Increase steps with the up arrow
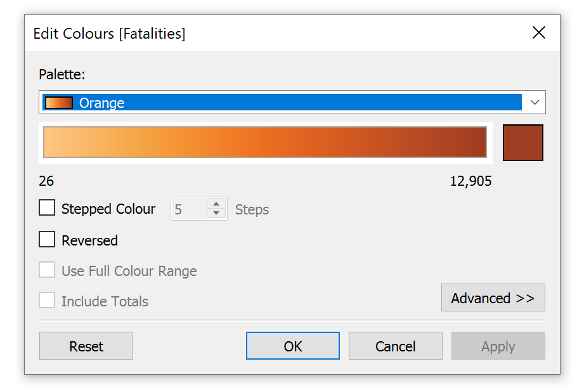 coord(216,204)
